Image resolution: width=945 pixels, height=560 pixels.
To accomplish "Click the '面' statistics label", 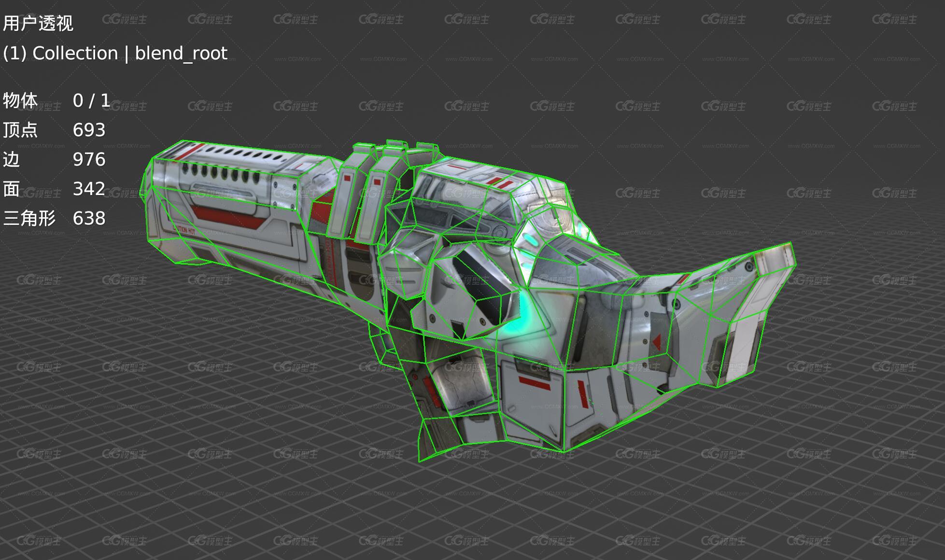I will pos(12,189).
